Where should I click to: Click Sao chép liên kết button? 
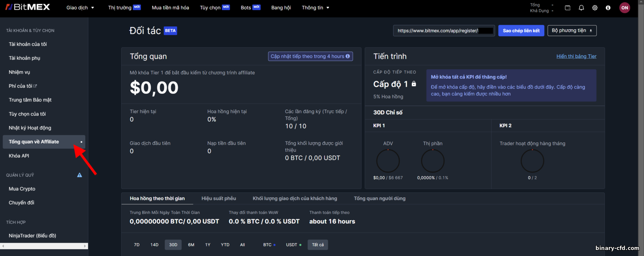[521, 31]
